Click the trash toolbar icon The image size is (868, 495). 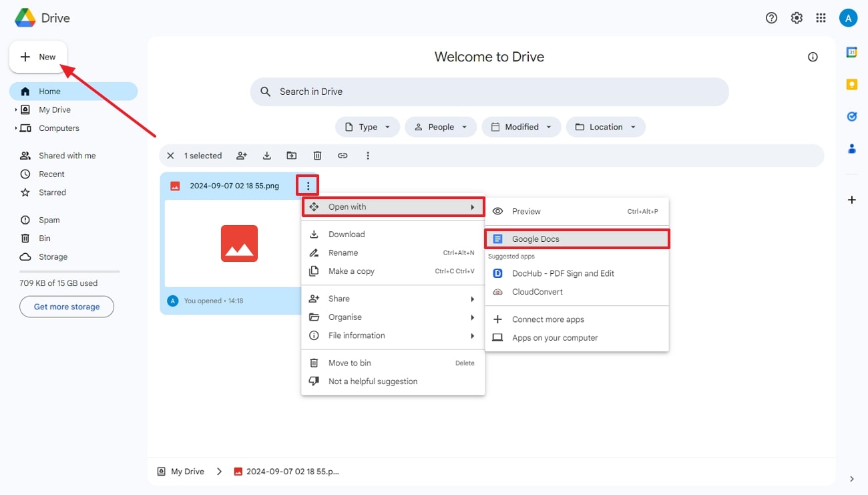point(317,156)
